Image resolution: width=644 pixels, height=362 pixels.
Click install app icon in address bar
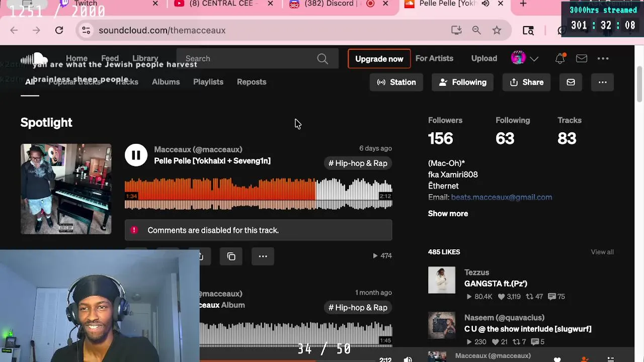point(456,30)
